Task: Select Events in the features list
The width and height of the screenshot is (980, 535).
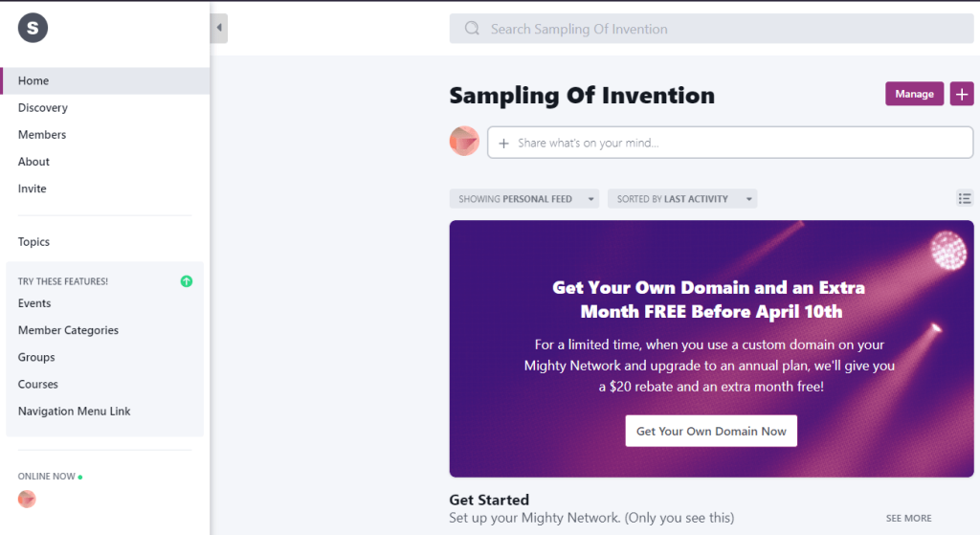Action: point(34,303)
